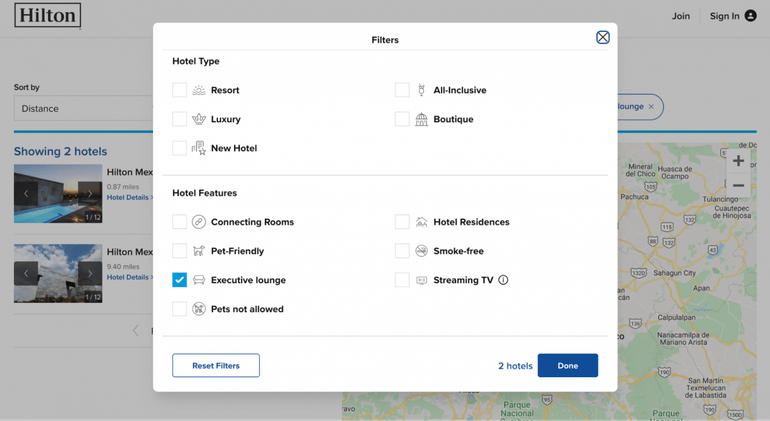
Task: Tick the Hotel Residences checkbox
Action: click(402, 222)
